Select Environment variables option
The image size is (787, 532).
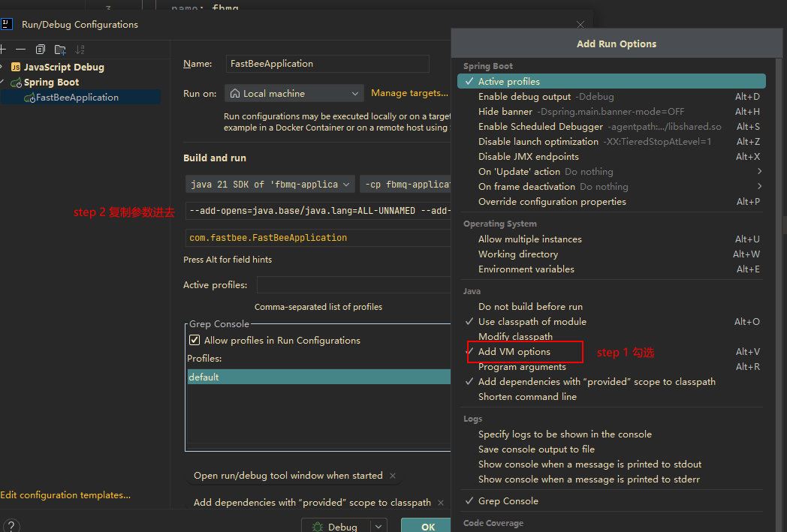point(611,269)
